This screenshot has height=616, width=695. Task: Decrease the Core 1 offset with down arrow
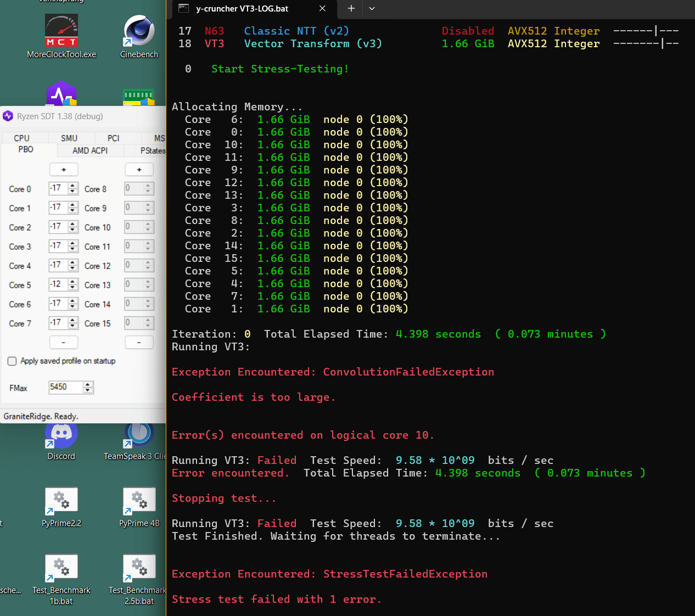point(73,211)
